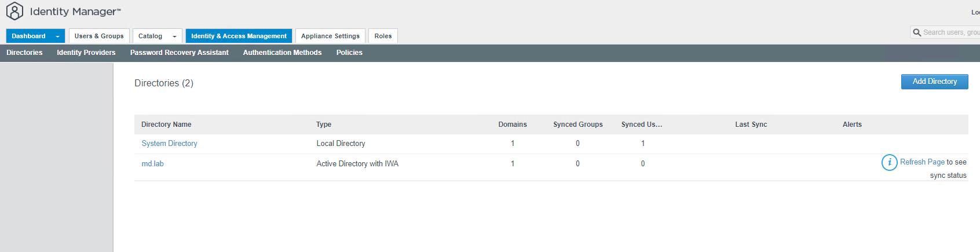Screen dimensions: 980x252
Task: Click the Last Sync column header
Action: pos(751,125)
